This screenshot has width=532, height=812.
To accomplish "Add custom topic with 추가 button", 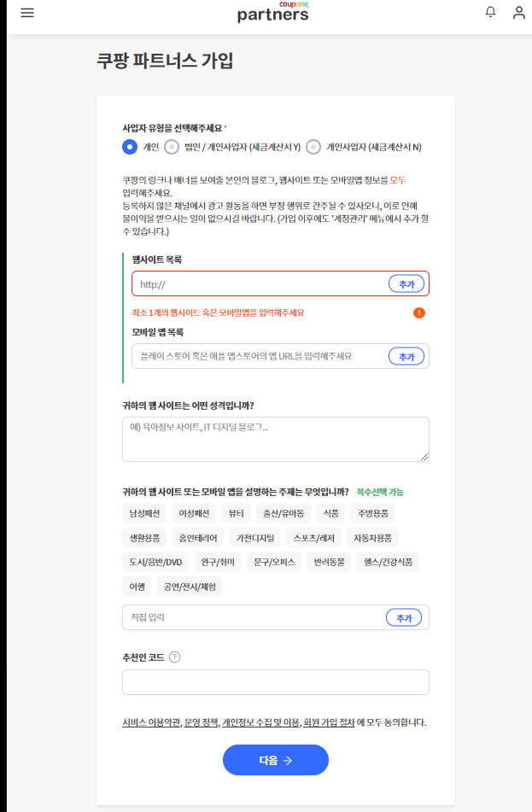I will click(404, 617).
